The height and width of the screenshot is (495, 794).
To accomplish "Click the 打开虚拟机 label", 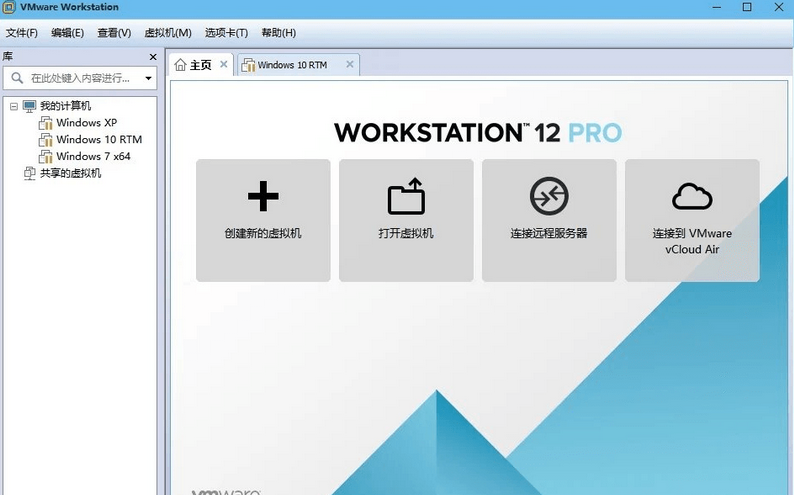I will pos(406,233).
